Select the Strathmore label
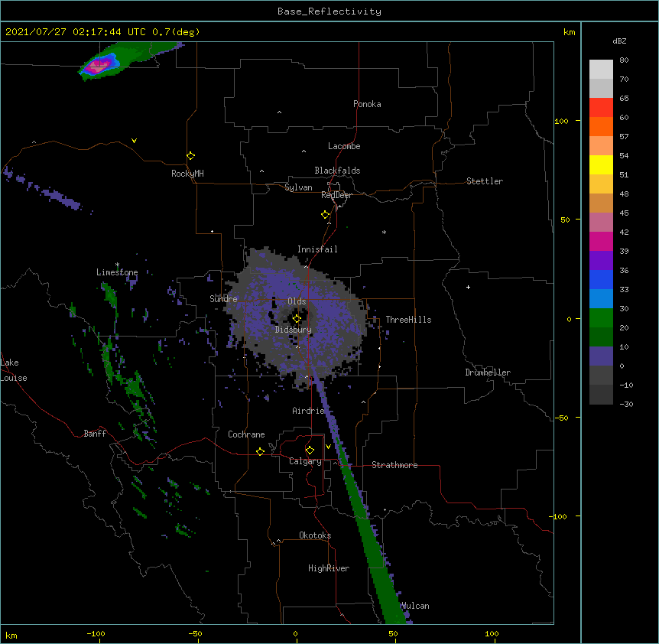The height and width of the screenshot is (644, 659). coord(394,465)
